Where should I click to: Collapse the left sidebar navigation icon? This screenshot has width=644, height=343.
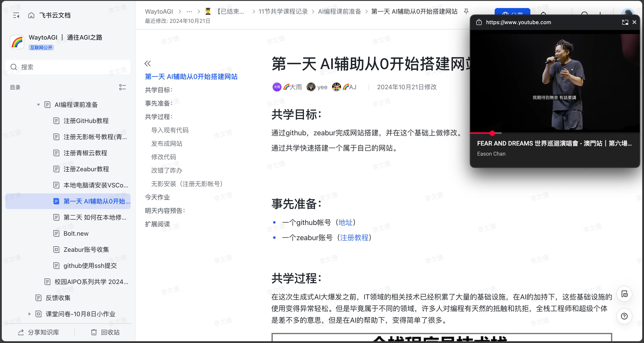click(x=16, y=15)
